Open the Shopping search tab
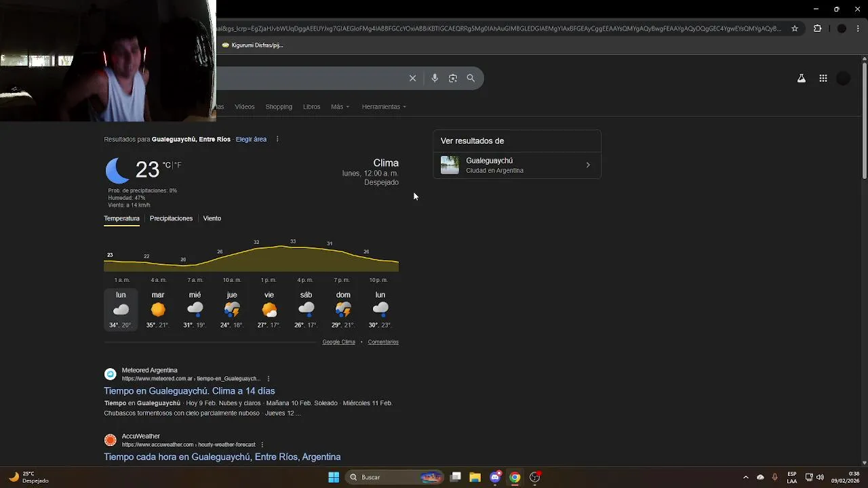This screenshot has height=488, width=868. [x=279, y=106]
